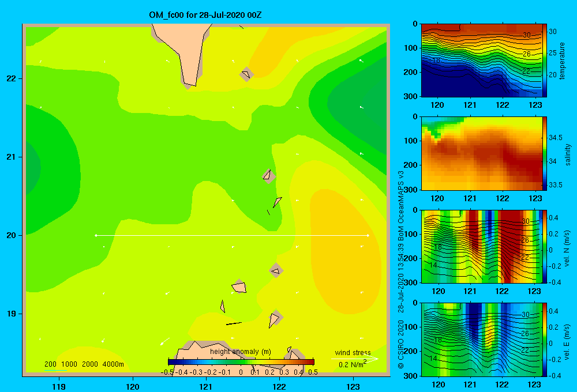The height and width of the screenshot is (392, 577).
Task: Click the 'wind stress' legend label
Action: click(353, 352)
